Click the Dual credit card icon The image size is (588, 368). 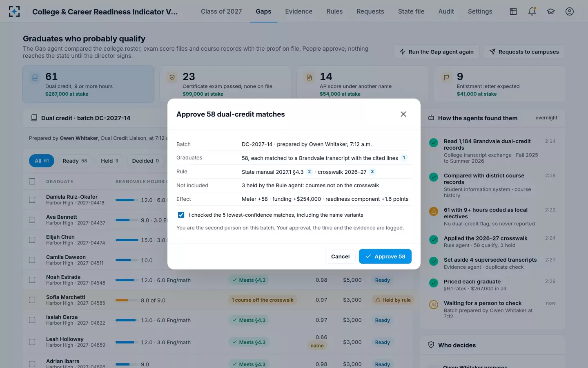point(35,77)
